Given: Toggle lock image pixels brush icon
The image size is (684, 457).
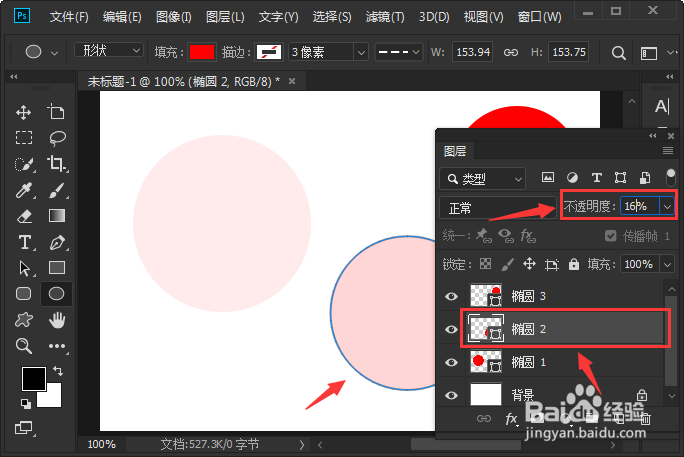Looking at the screenshot, I should (x=508, y=264).
